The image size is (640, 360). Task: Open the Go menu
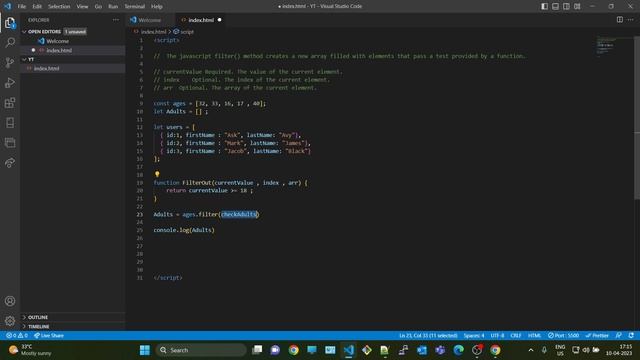(98, 7)
